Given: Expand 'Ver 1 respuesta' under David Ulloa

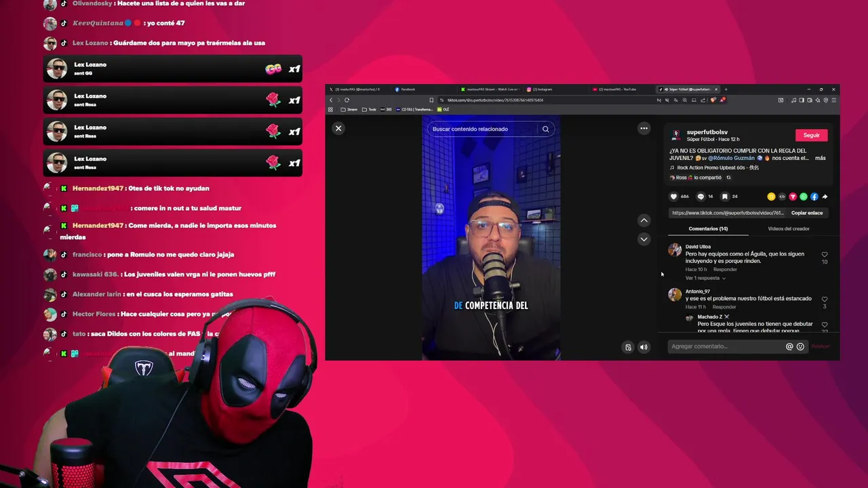Looking at the screenshot, I should coord(705,278).
